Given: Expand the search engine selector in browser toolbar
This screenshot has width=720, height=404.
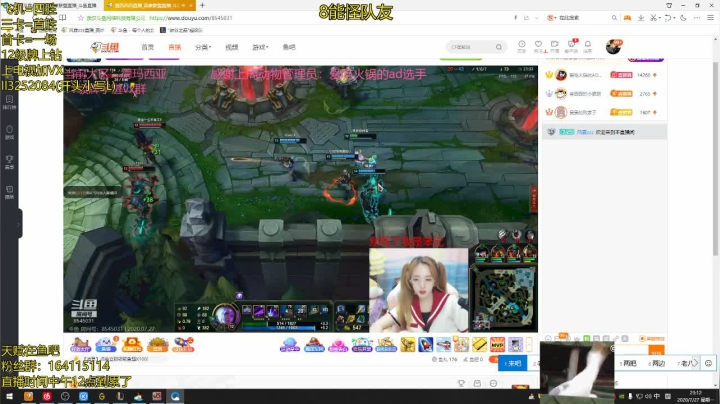Looking at the screenshot, I should (551, 17).
